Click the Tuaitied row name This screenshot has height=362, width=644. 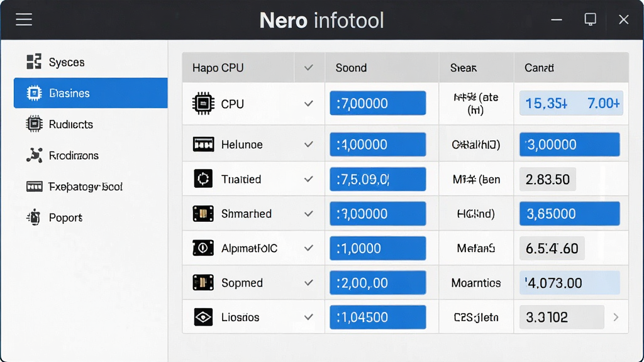[x=241, y=179]
